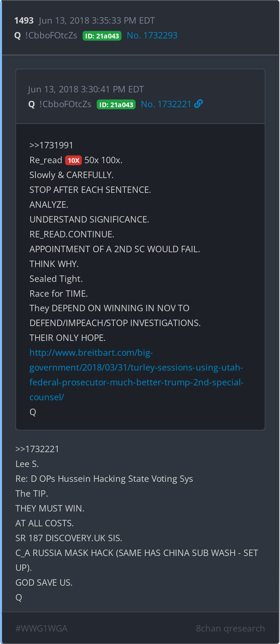Open post link No. 1732293
280x644 pixels.
click(x=152, y=35)
